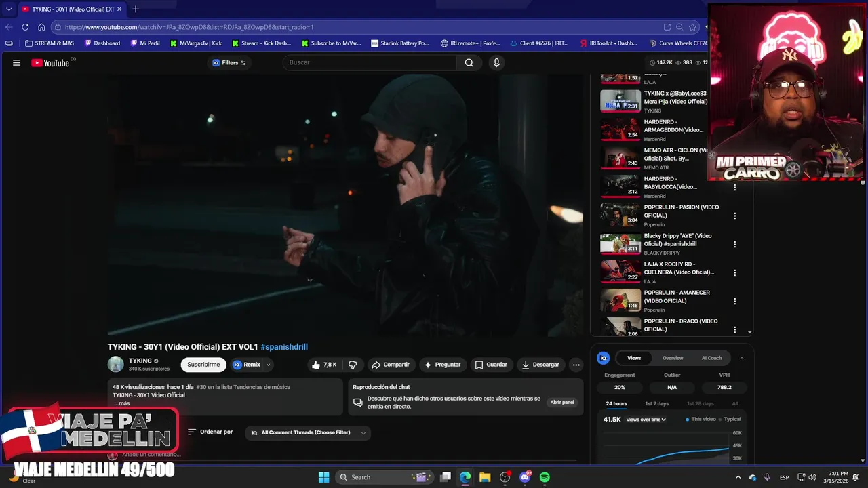Open the #spanishdrill hashtag link
The image size is (868, 488).
tap(284, 347)
